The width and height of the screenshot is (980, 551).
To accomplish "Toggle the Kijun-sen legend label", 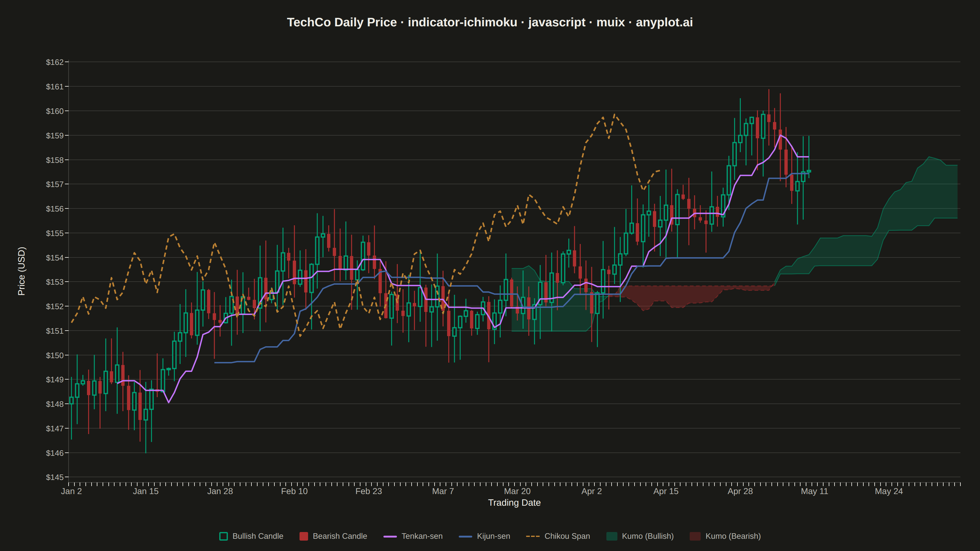I will click(x=493, y=536).
